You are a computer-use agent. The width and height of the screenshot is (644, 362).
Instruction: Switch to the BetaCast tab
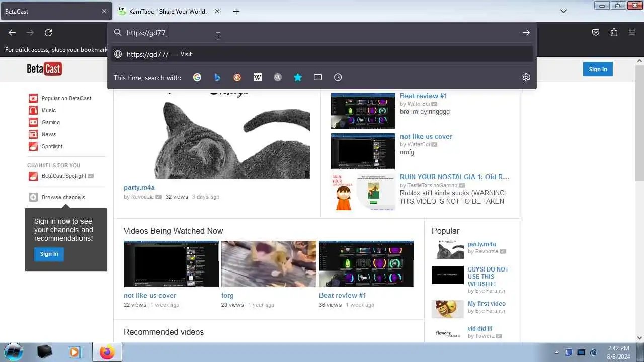point(56,11)
